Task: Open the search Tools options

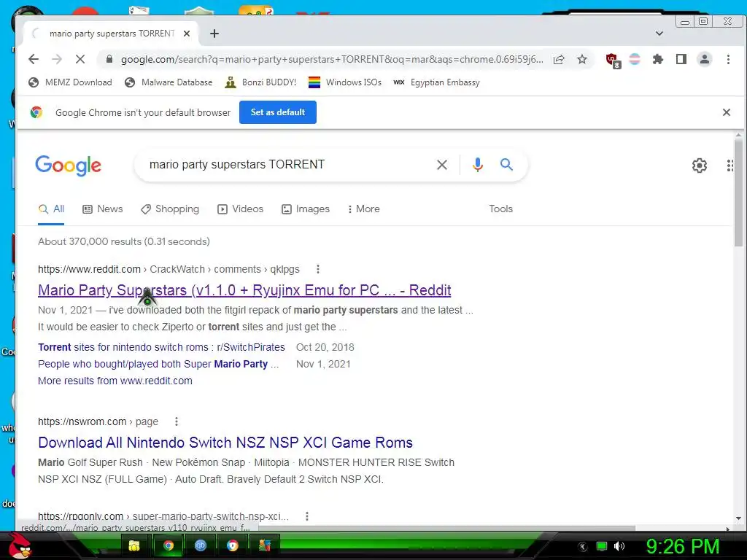Action: tap(500, 209)
